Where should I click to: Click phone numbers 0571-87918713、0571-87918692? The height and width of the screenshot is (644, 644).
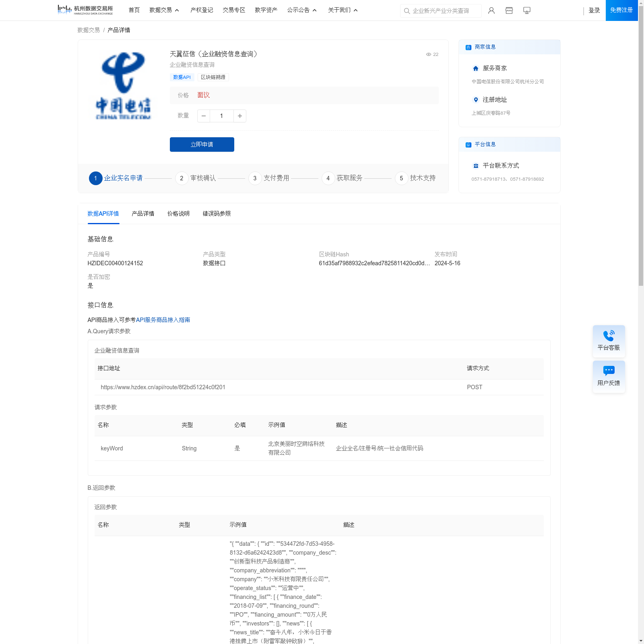(508, 179)
